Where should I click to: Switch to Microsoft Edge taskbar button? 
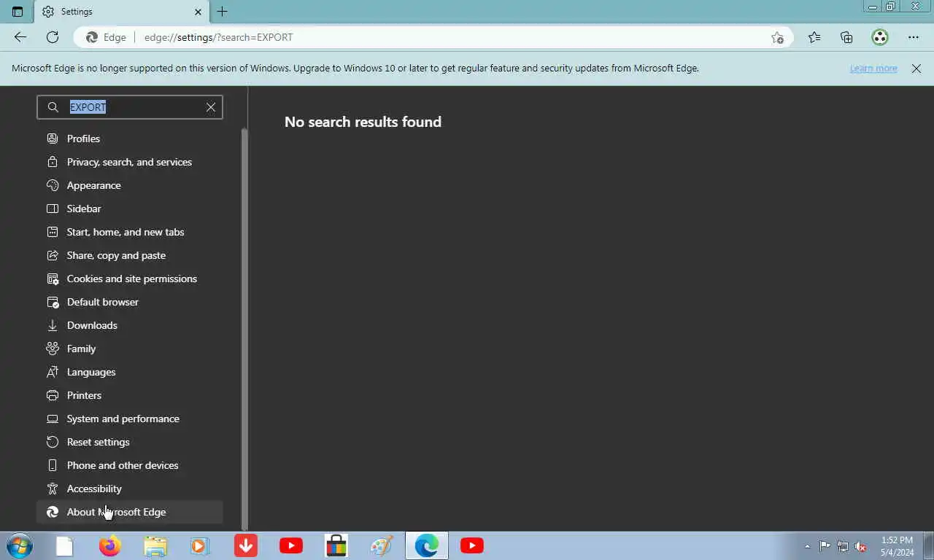(427, 545)
